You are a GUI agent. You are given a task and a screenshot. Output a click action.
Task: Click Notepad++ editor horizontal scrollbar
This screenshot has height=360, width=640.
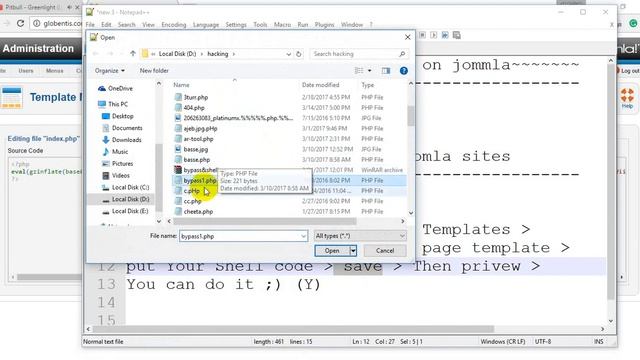coord(293,329)
